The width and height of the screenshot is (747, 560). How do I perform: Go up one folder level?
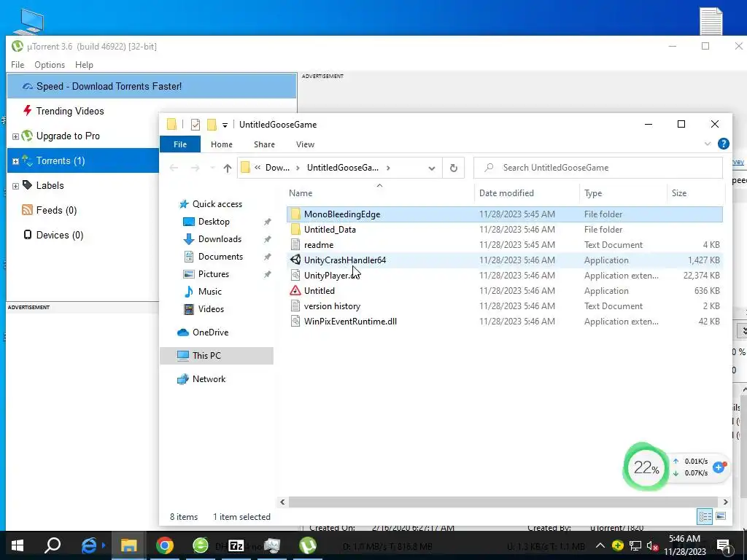point(228,168)
